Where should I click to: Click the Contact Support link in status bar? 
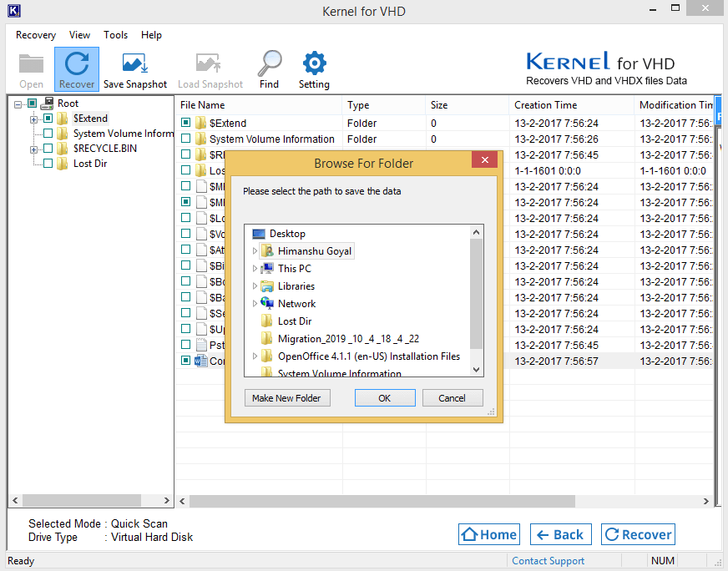point(548,561)
